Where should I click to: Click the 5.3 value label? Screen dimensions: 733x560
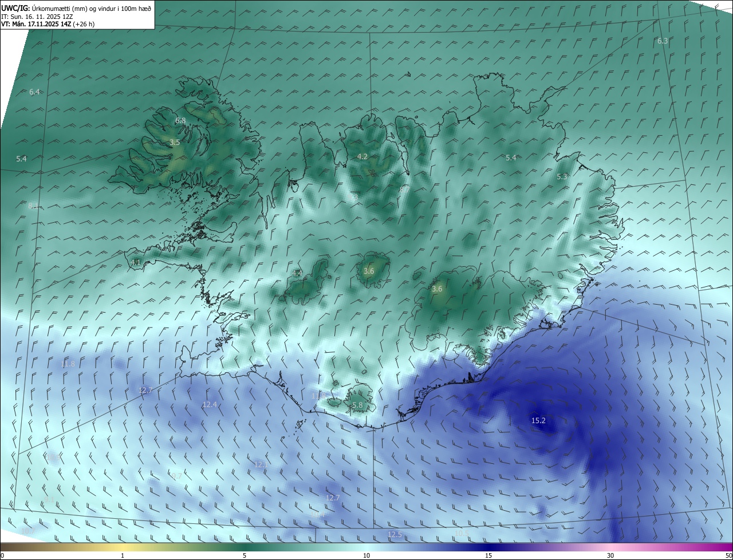[562, 177]
